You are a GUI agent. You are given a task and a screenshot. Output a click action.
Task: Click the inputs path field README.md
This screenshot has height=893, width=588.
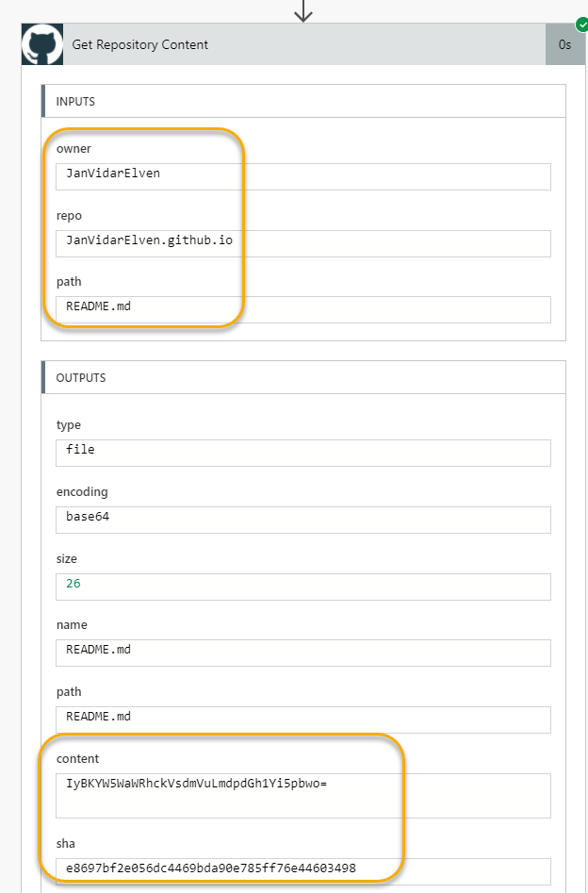303,309
